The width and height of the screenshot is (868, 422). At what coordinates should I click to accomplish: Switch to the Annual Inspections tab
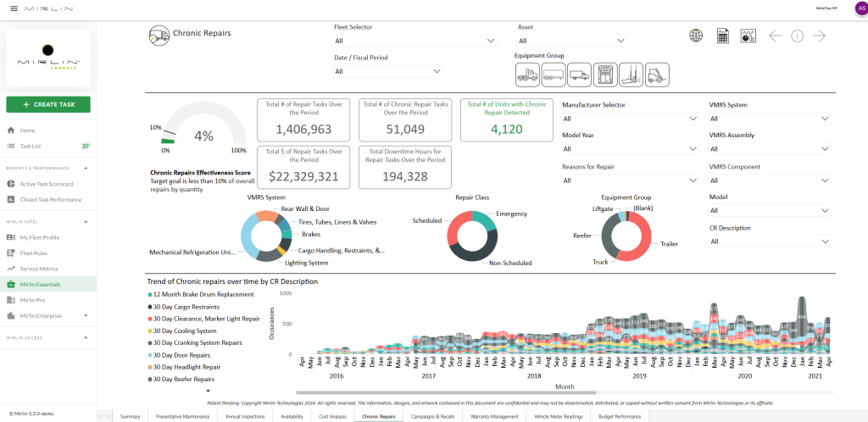tap(245, 416)
